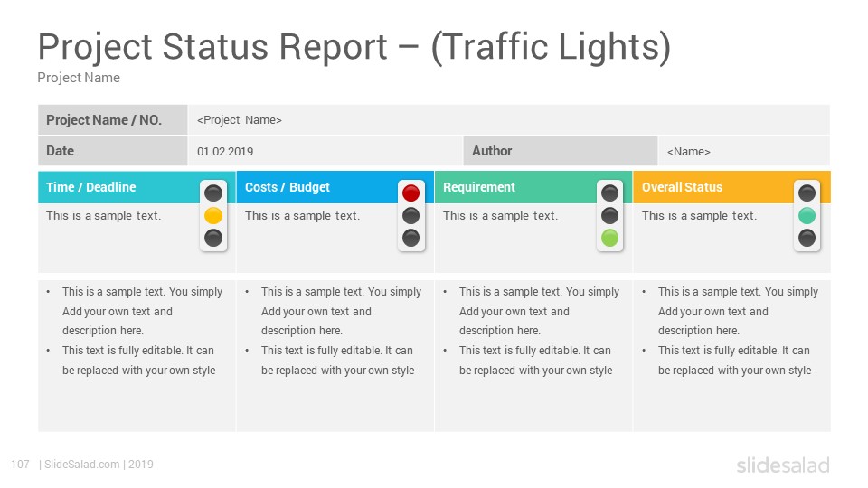Click the SlideSalad.com footer link

click(82, 465)
